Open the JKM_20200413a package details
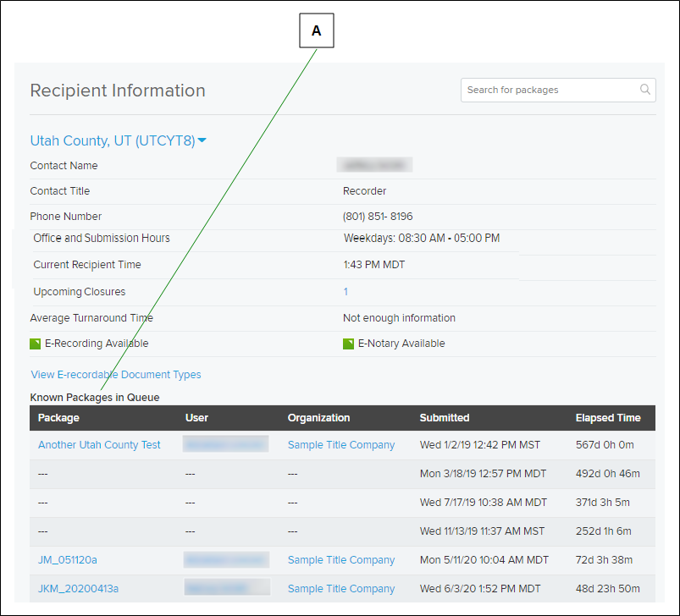Screen dimensions: 680x616 coord(78,588)
